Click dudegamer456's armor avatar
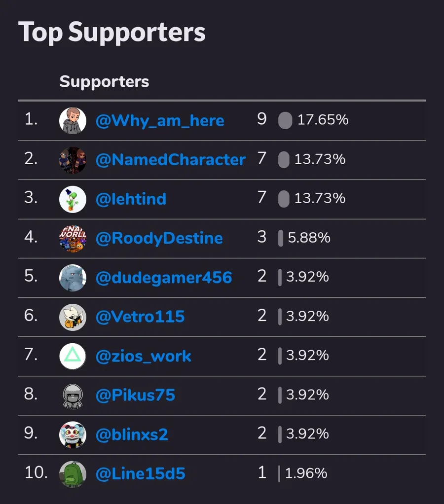The width and height of the screenshot is (444, 504). pos(73,278)
